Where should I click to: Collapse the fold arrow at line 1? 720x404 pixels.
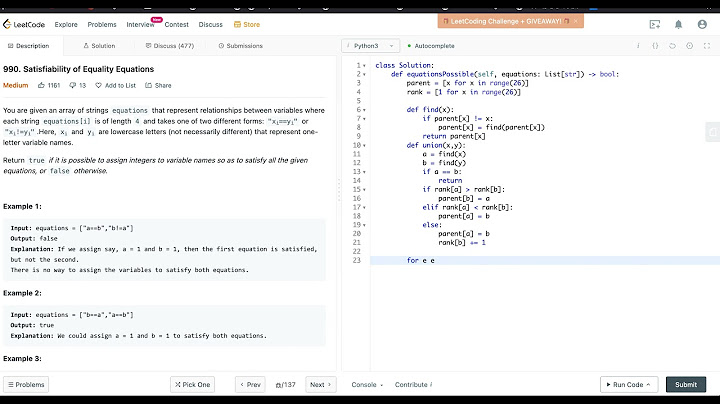(365, 66)
